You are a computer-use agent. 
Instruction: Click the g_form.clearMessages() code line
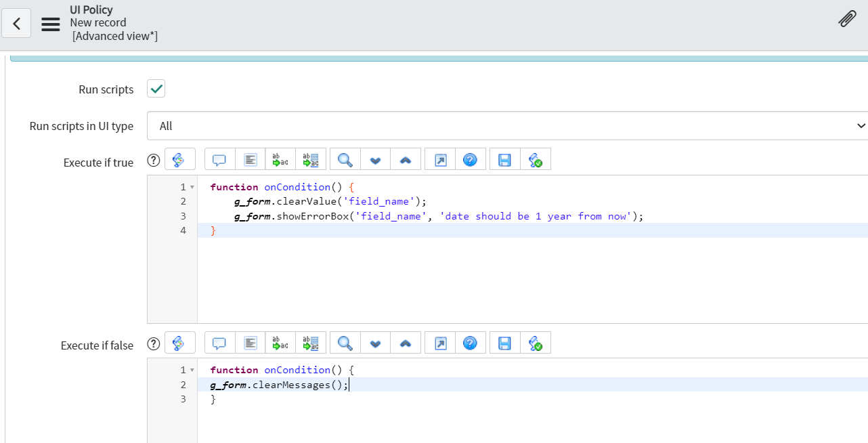click(x=280, y=385)
